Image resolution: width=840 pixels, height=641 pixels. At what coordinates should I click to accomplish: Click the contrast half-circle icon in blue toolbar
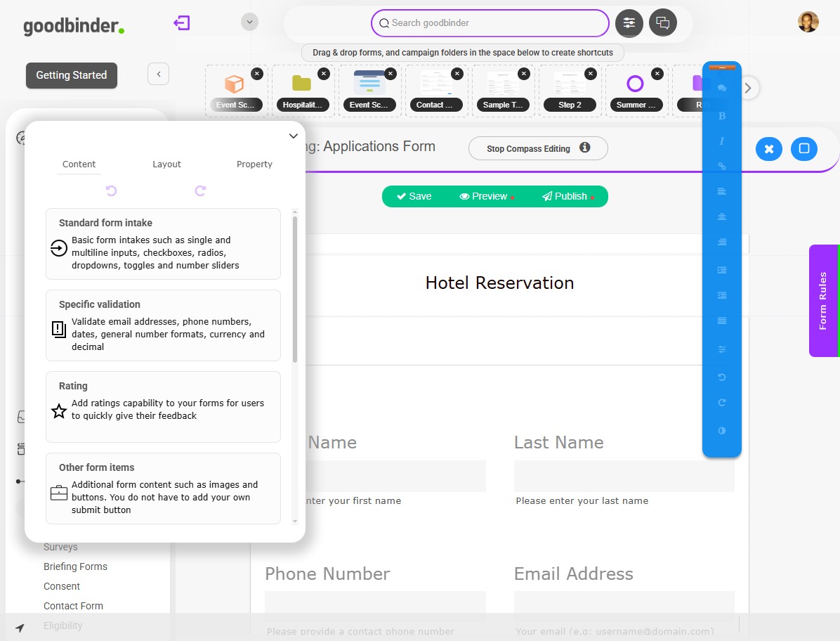[x=722, y=430]
